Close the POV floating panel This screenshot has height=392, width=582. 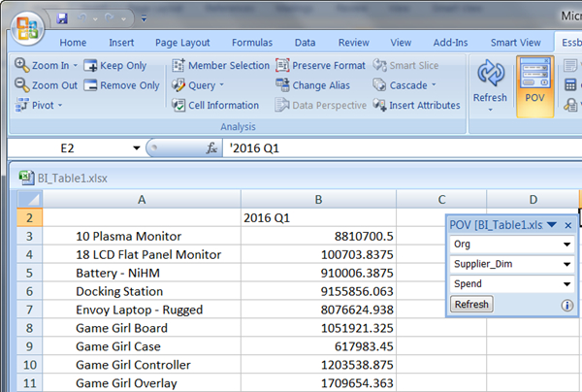[x=567, y=225]
